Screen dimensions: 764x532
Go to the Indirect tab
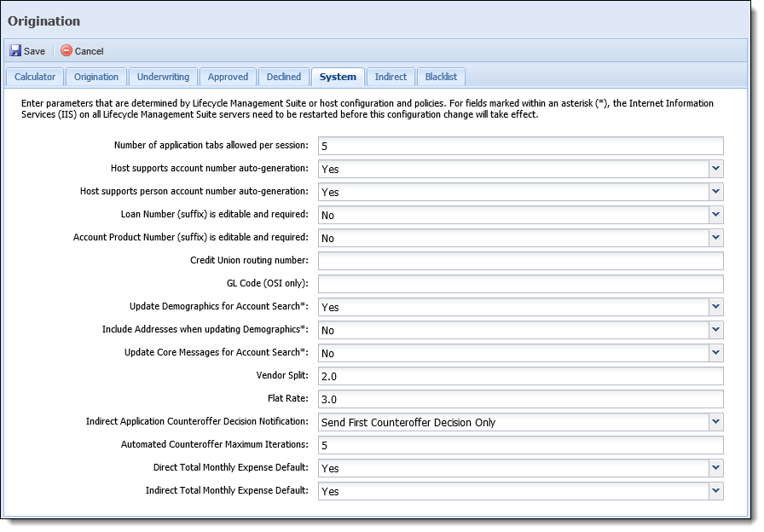click(391, 77)
